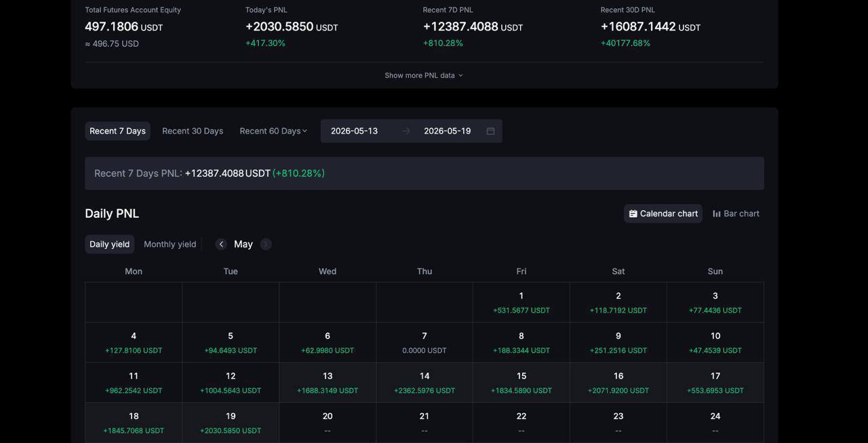Click May 8 cell with +188.3344 USDT
This screenshot has width=868, height=443.
(x=521, y=343)
